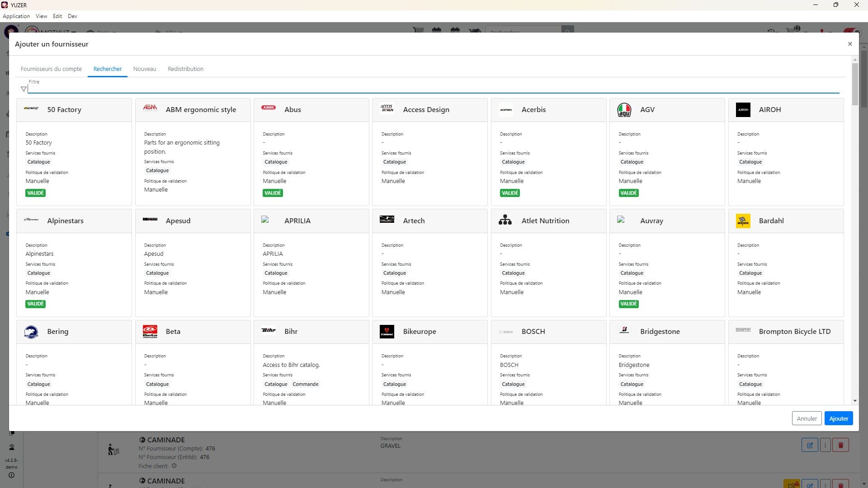Image resolution: width=868 pixels, height=488 pixels.
Task: Click the Annuler button
Action: pyautogui.click(x=807, y=418)
